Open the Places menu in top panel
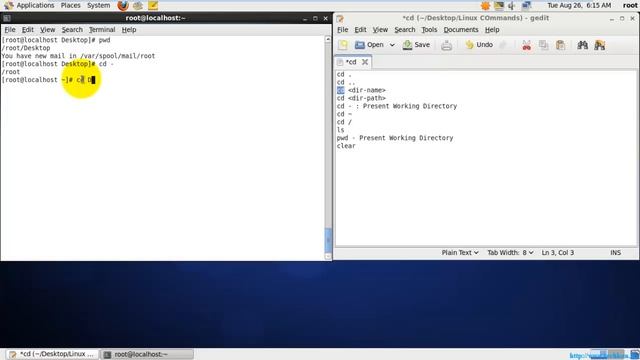This screenshot has height=360, width=640. point(71,5)
